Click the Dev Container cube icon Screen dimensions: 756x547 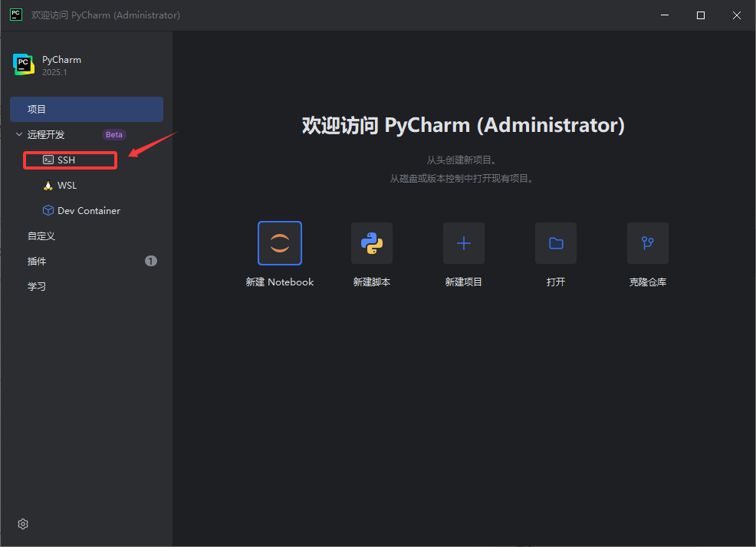tap(48, 210)
